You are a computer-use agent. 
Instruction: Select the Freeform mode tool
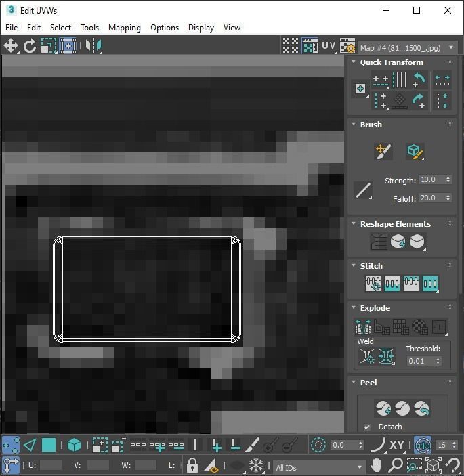68,46
